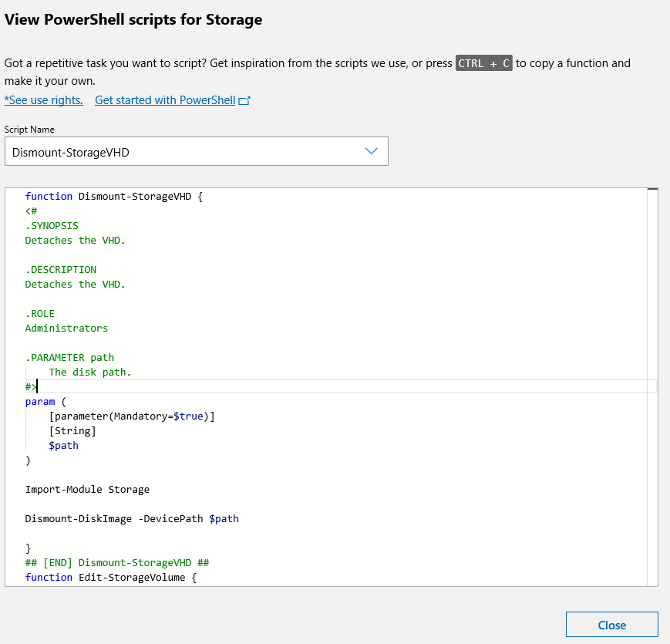
Task: Open Get started with PowerShell link
Action: (165, 100)
